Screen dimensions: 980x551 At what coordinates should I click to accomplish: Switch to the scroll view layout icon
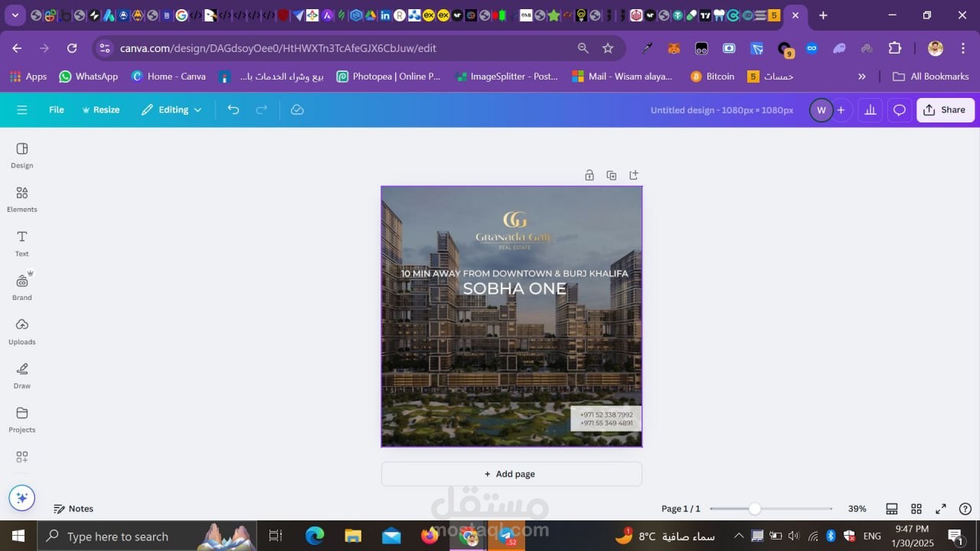click(x=892, y=509)
